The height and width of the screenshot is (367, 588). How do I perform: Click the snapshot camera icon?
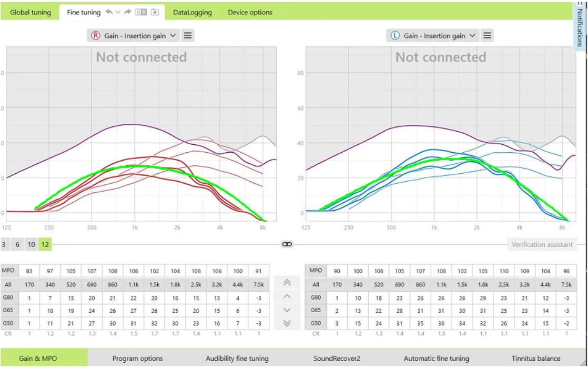pos(155,12)
